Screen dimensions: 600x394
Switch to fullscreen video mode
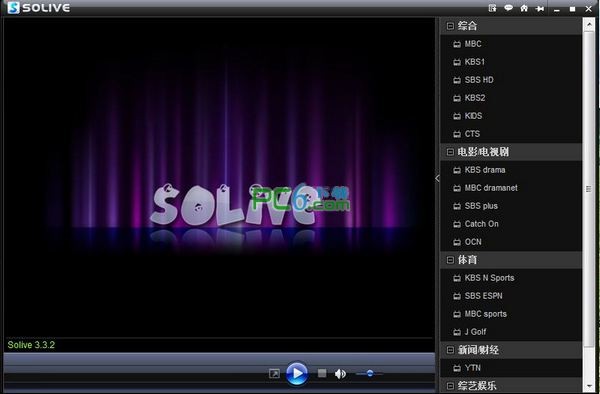[x=274, y=374]
